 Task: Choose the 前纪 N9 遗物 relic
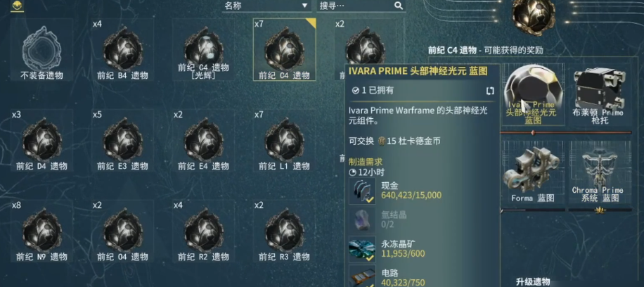tap(41, 231)
